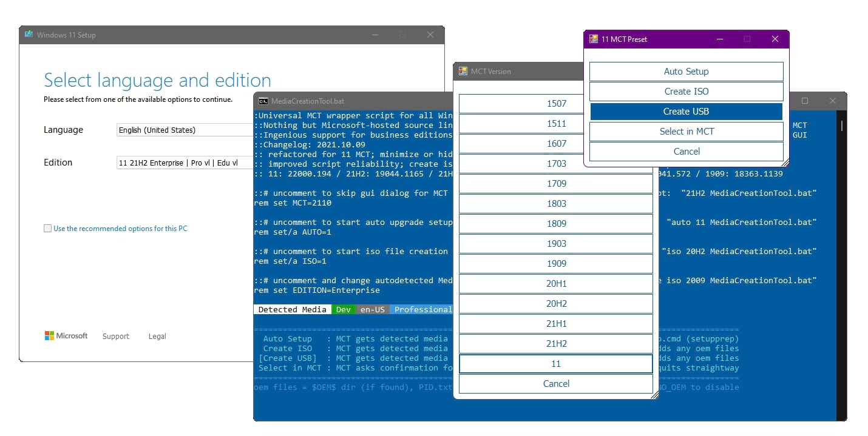
Task: Click the 'Professional' status label in console
Action: (422, 309)
